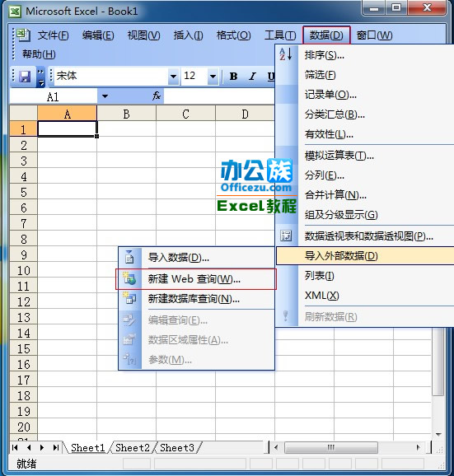
Task: Go to previous sheet tab arrow
Action: point(29,447)
